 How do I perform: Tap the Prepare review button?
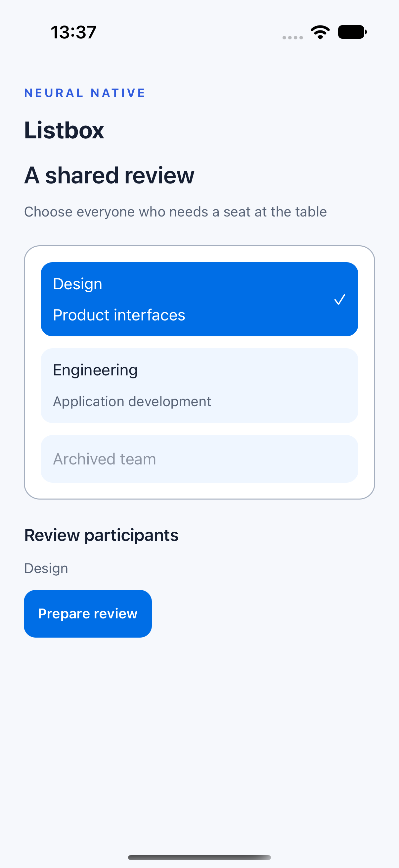tap(88, 614)
